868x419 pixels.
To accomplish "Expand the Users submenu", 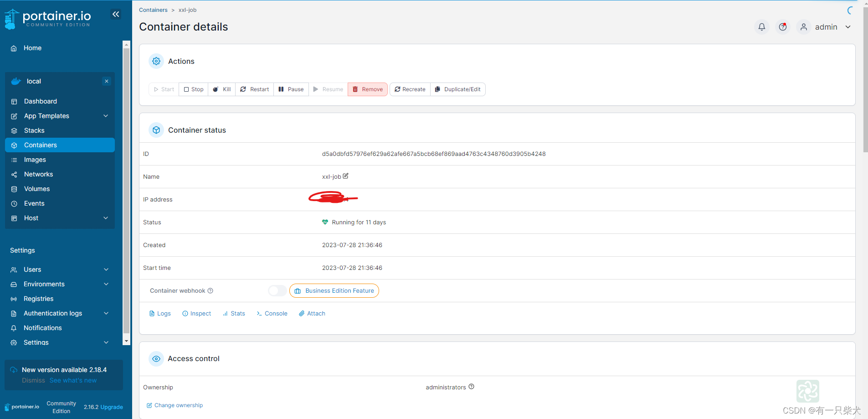I will (x=106, y=269).
